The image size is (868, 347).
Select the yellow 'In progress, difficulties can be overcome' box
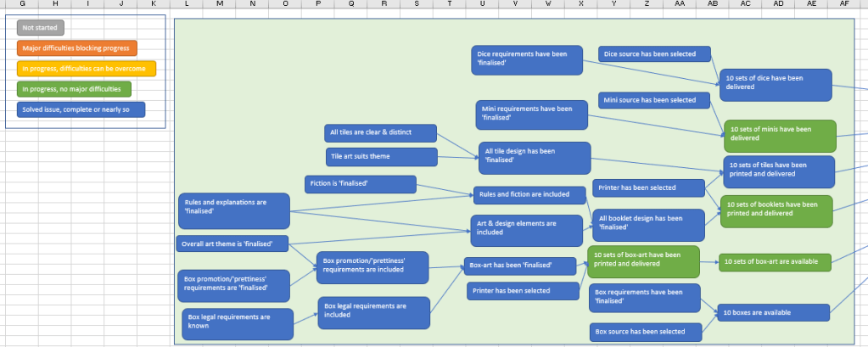pos(87,69)
